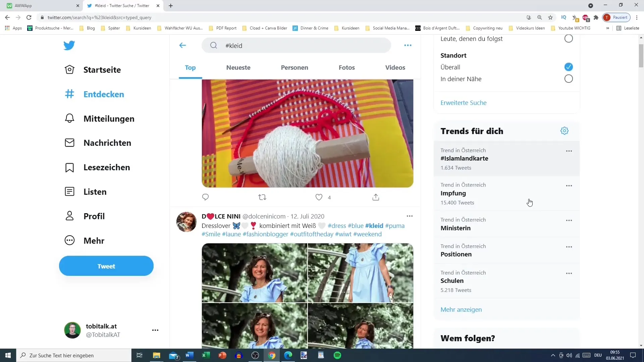644x362 pixels.
Task: Click Mehr anzeigen under trends
Action: tap(461, 309)
